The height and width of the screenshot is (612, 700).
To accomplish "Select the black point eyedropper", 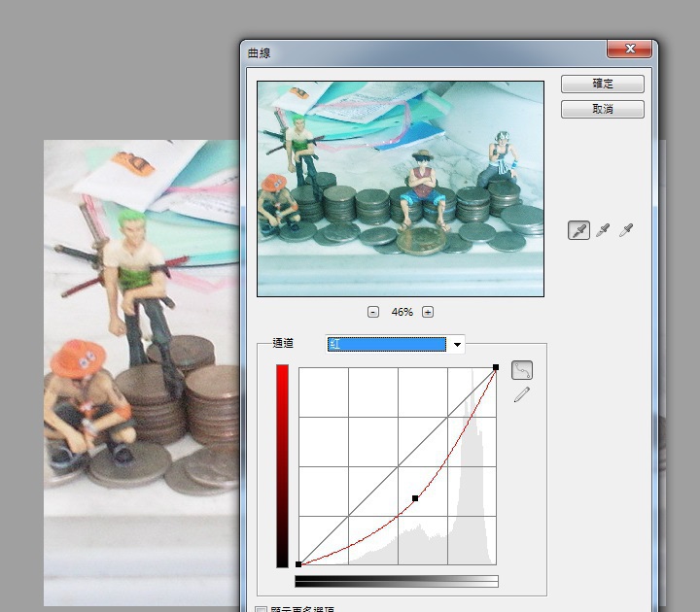I will pyautogui.click(x=578, y=230).
